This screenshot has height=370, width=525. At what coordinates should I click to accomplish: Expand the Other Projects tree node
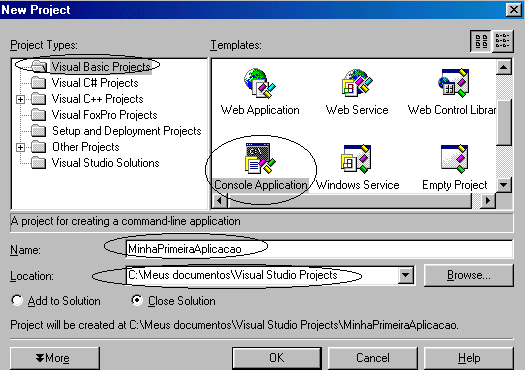coord(20,147)
